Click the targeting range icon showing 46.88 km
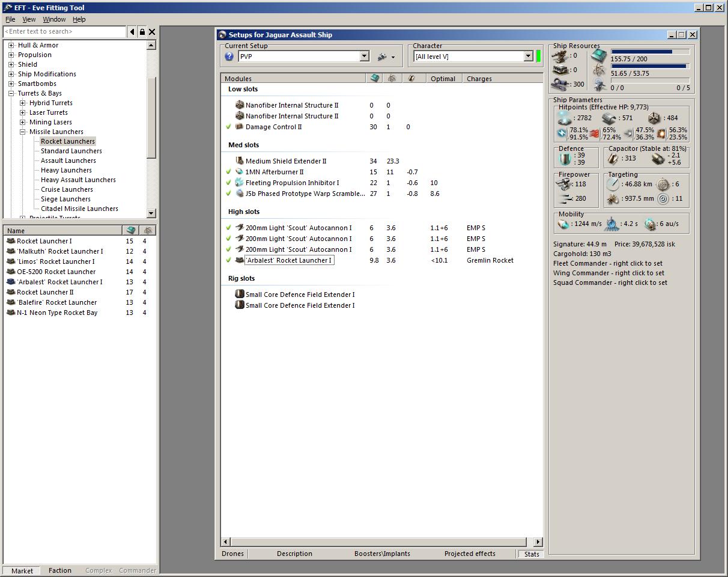Screen dimensions: 728x577 [x=613, y=185]
